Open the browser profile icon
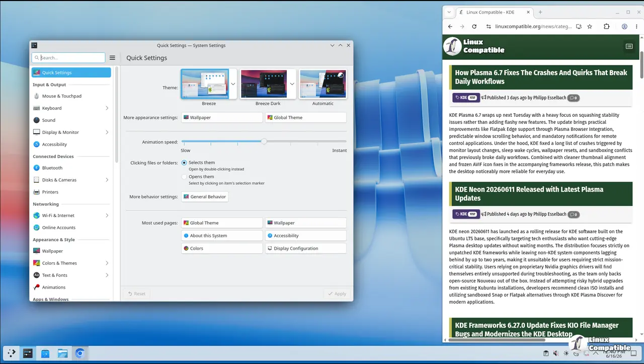 pyautogui.click(x=624, y=27)
